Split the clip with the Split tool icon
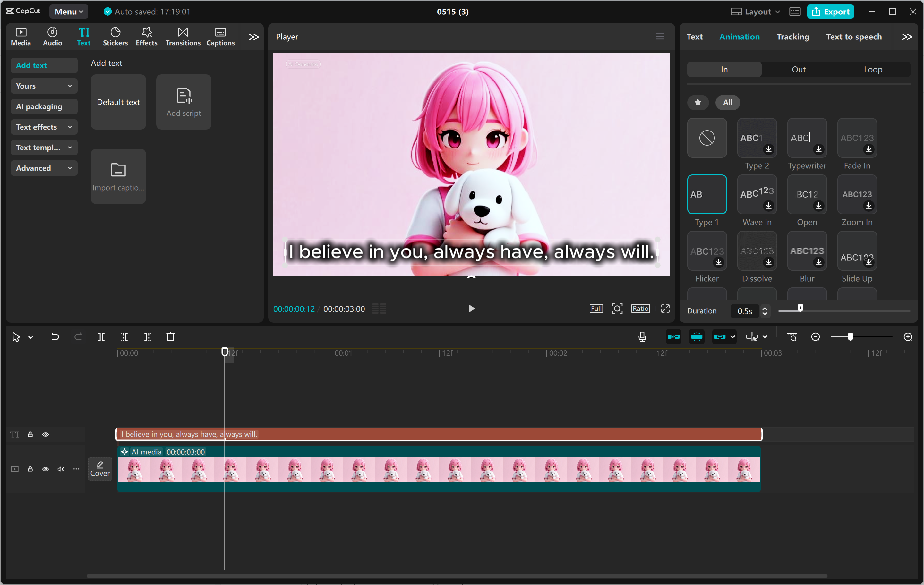Image resolution: width=924 pixels, height=585 pixels. pyautogui.click(x=102, y=337)
